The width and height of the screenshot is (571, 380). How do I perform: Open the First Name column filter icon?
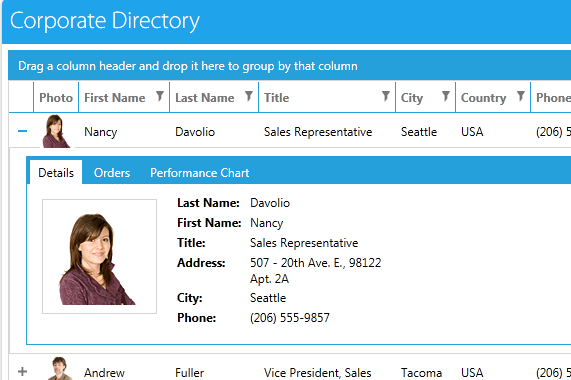click(160, 96)
